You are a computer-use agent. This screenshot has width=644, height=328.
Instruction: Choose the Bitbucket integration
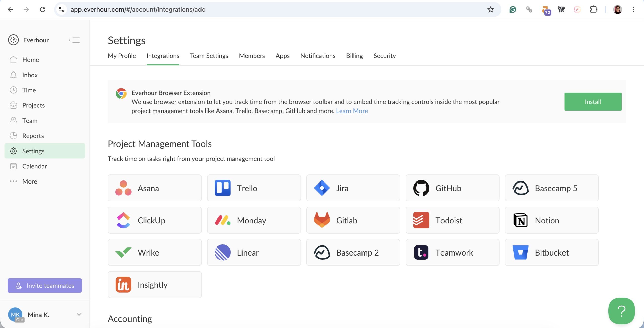point(552,252)
